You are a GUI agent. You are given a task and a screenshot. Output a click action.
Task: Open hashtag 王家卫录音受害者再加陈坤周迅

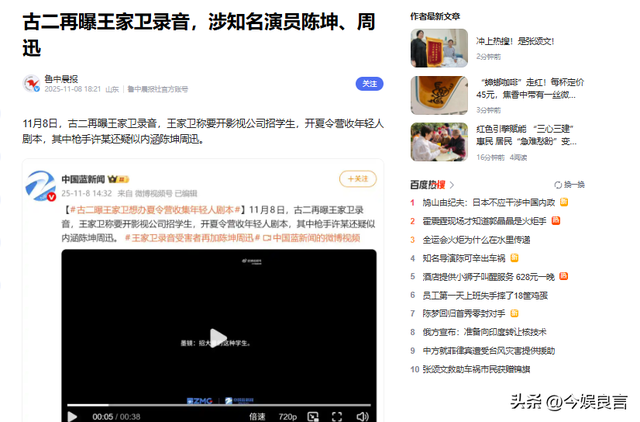[192, 238]
